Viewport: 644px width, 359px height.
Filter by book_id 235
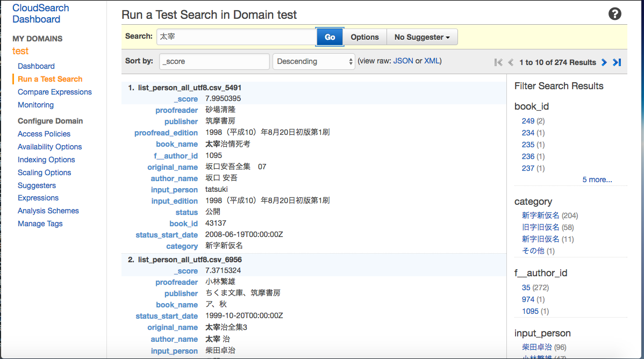point(528,145)
